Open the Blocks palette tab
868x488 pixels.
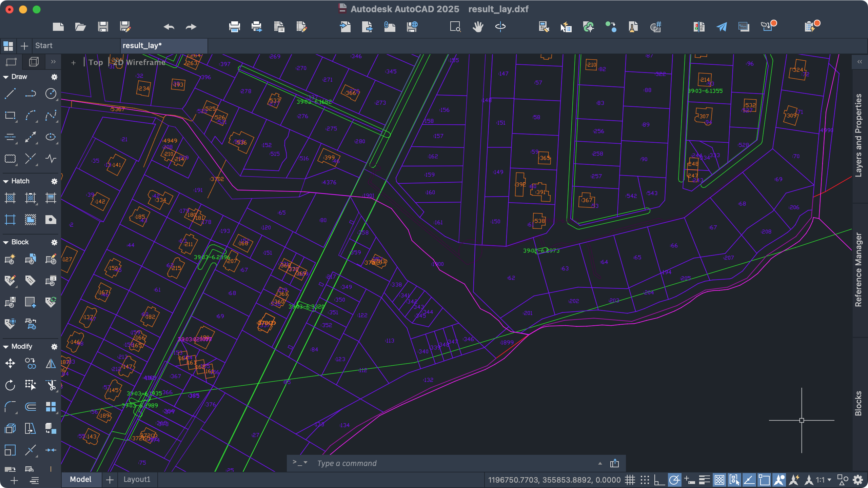point(859,403)
